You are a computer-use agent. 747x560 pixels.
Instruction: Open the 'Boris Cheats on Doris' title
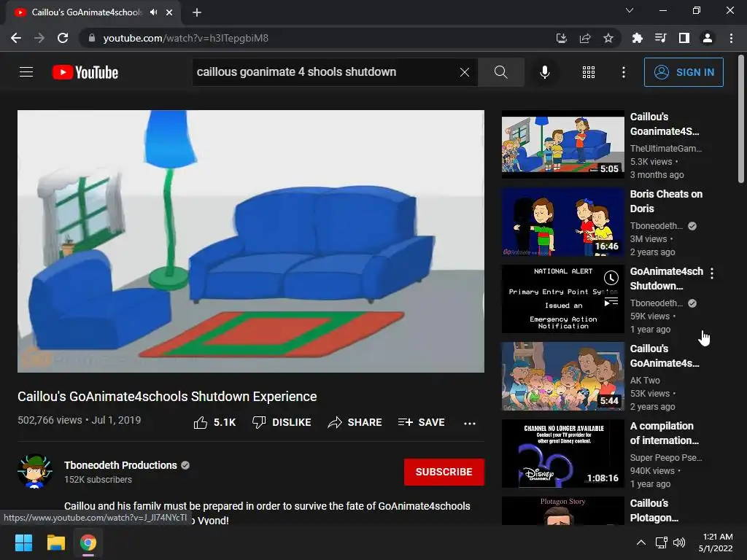pos(666,201)
